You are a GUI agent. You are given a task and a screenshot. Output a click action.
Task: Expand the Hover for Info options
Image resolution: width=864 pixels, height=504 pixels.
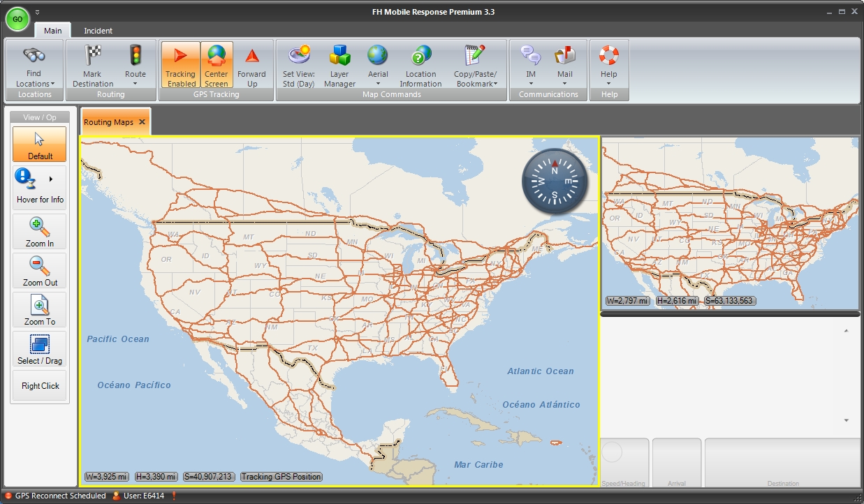tap(50, 179)
